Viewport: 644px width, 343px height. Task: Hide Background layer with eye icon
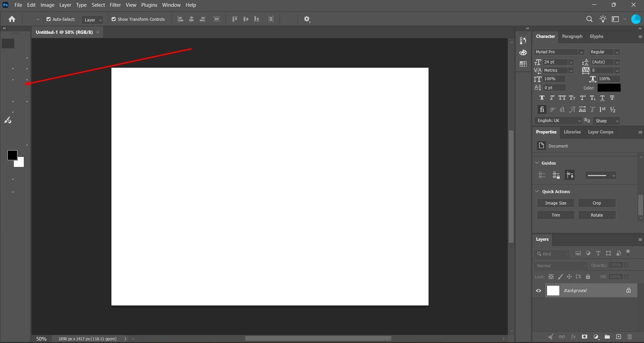tap(539, 291)
